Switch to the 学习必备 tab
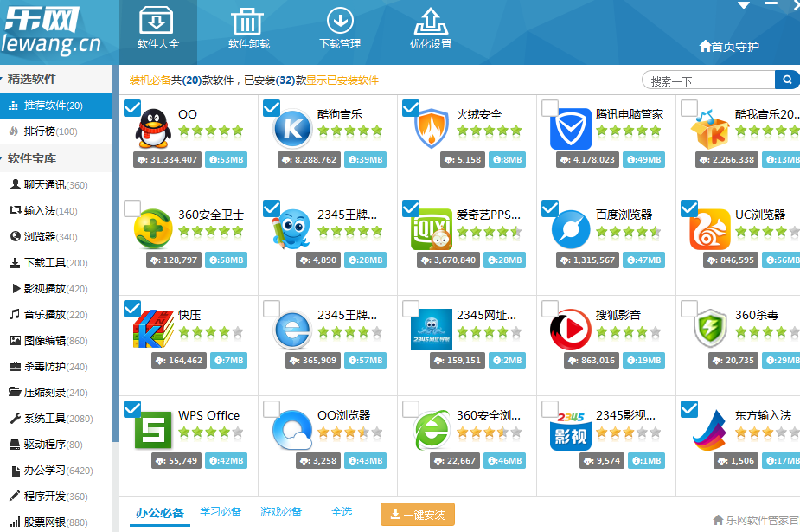The height and width of the screenshot is (532, 800). click(221, 511)
